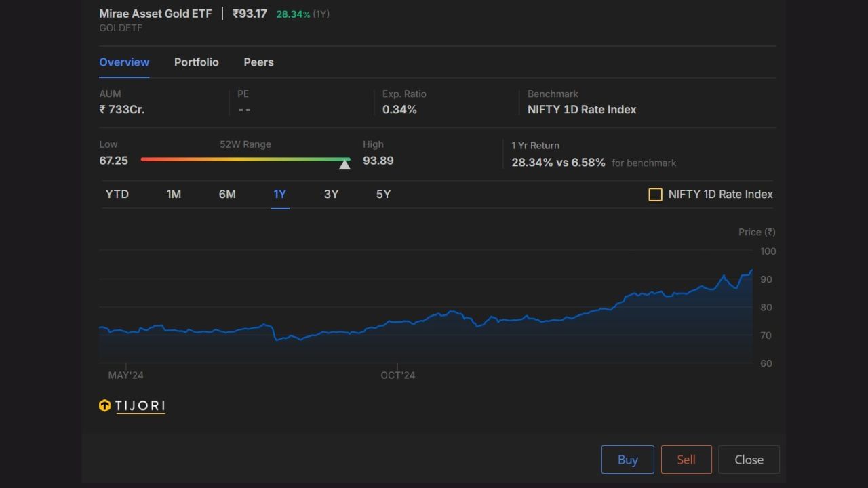
Task: Switch to the Overview tab
Action: pyautogui.click(x=124, y=62)
